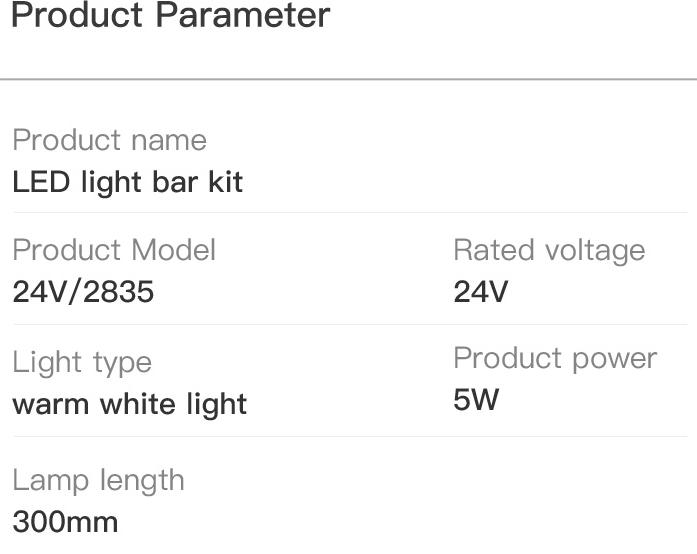
Task: Click the word Parameter in the heading
Action: [243, 15]
